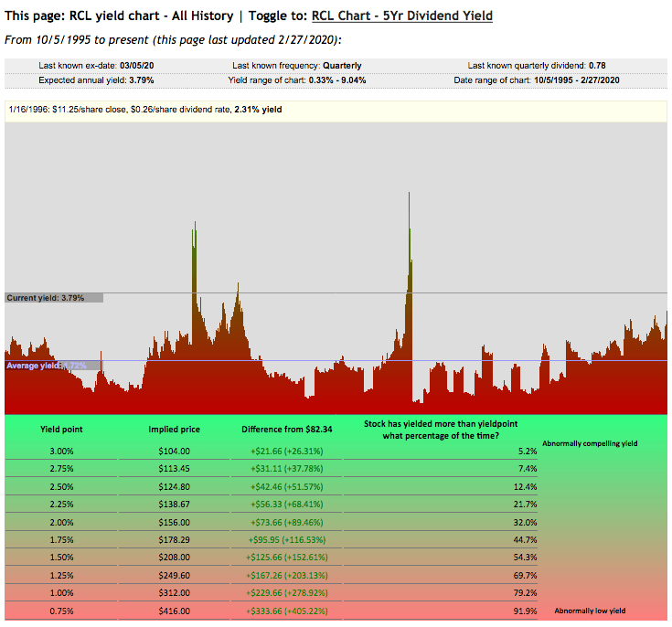672x627 pixels.
Task: Click the $138.67 implied price cell
Action: (x=174, y=505)
